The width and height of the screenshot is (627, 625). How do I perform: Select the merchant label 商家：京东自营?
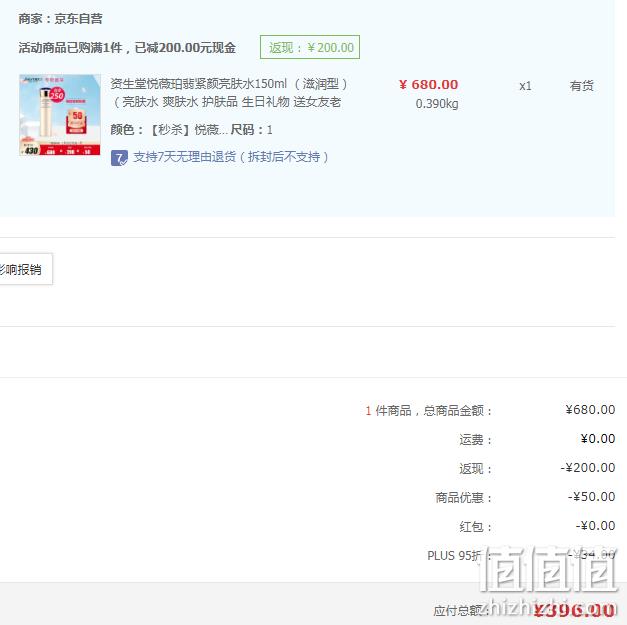60,18
